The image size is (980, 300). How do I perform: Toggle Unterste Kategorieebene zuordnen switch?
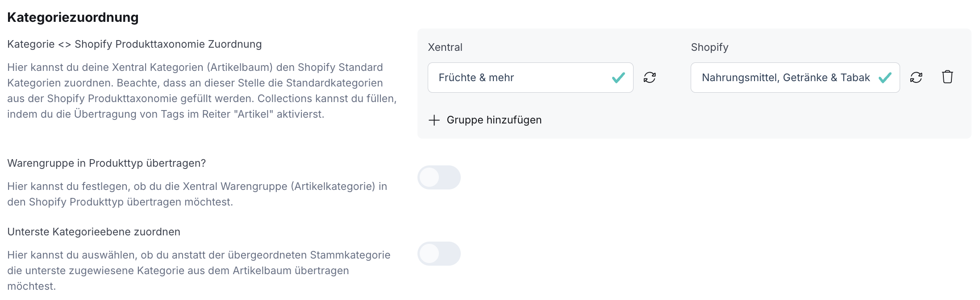(439, 254)
